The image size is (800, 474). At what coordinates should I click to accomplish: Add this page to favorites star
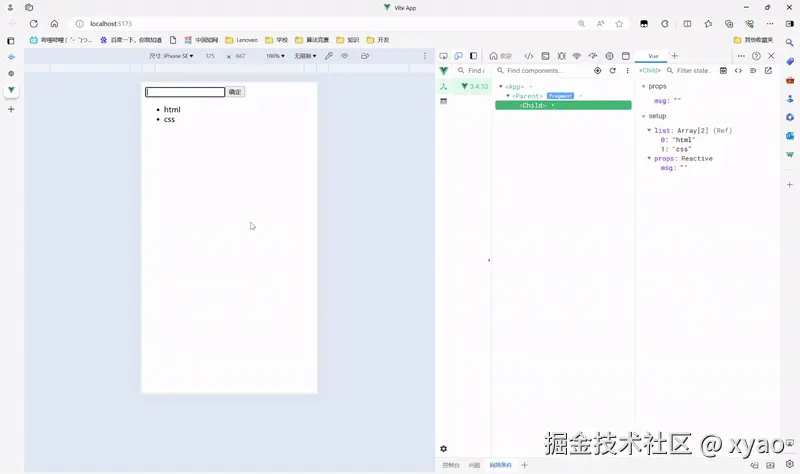619,23
